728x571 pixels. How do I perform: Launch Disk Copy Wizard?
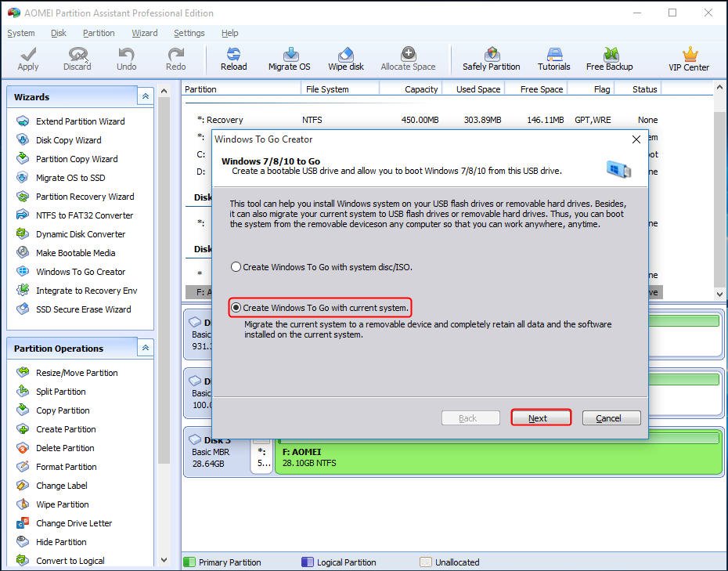69,140
